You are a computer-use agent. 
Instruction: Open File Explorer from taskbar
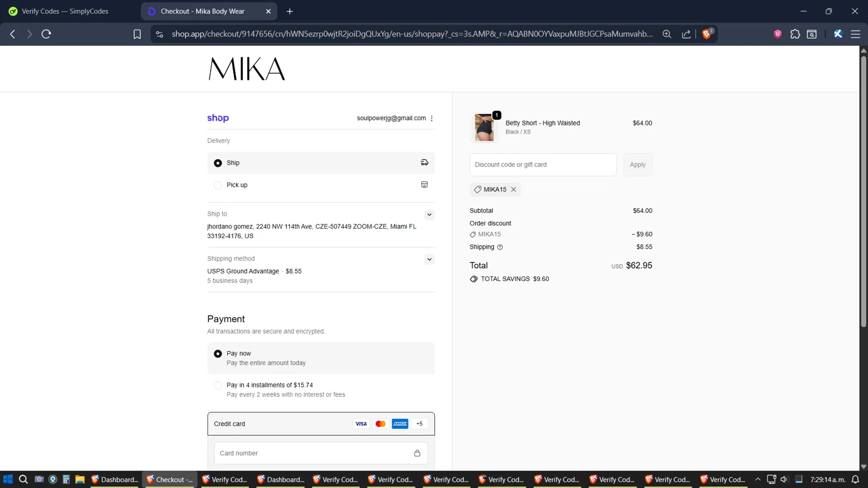[80, 479]
